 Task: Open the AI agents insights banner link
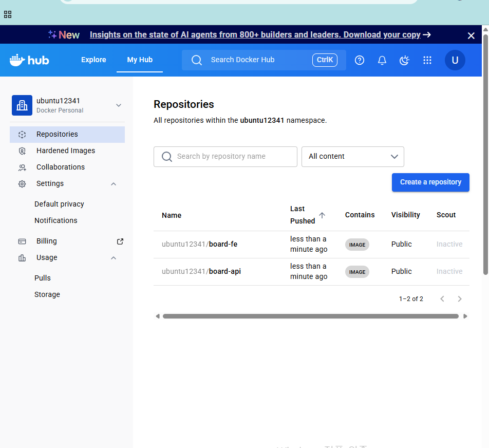click(255, 34)
